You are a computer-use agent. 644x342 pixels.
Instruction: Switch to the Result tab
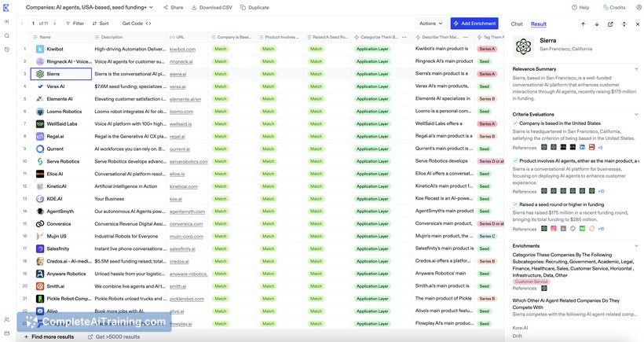pos(539,24)
